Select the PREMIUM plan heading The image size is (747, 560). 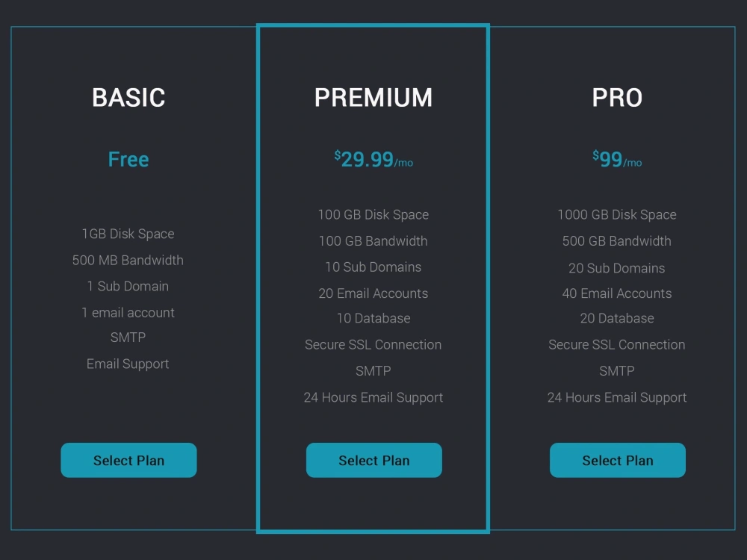pyautogui.click(x=373, y=97)
